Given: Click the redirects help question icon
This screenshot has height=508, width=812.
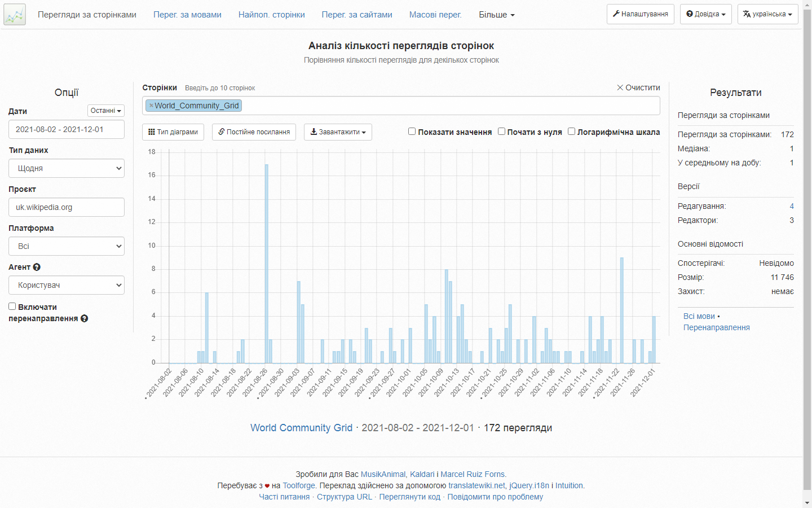Looking at the screenshot, I should [84, 318].
